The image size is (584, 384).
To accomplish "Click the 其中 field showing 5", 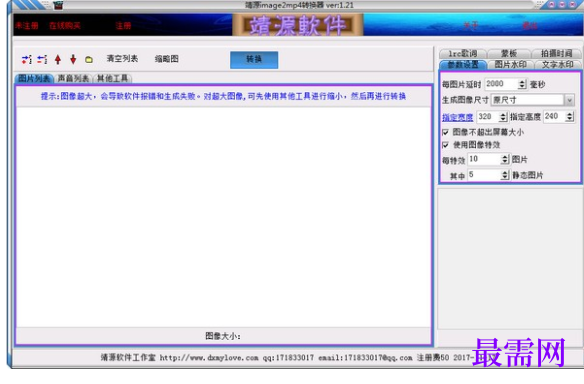I will click(x=484, y=174).
